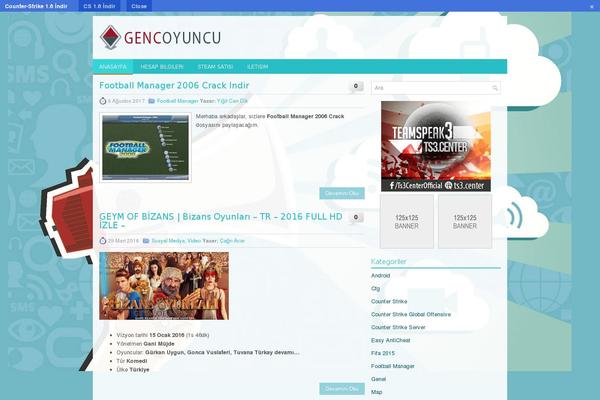Open author Çağrı Acar link
The width and height of the screenshot is (600, 400).
pos(232,241)
